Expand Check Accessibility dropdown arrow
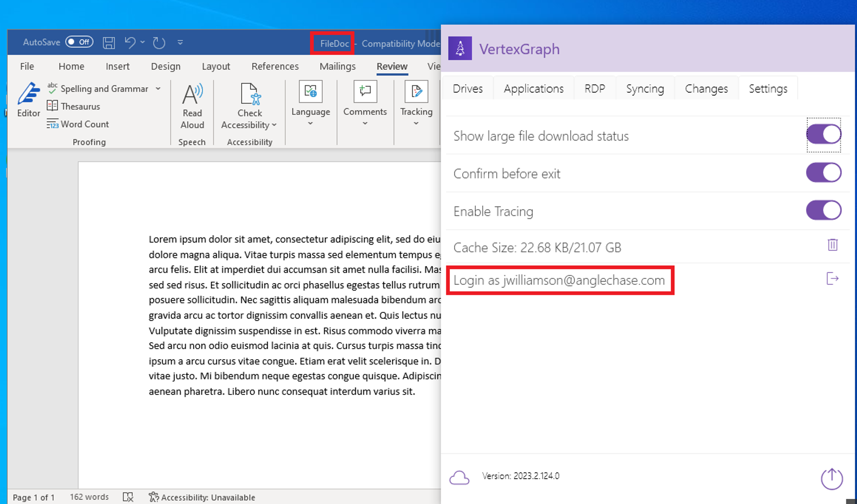This screenshot has width=857, height=504. [x=274, y=125]
